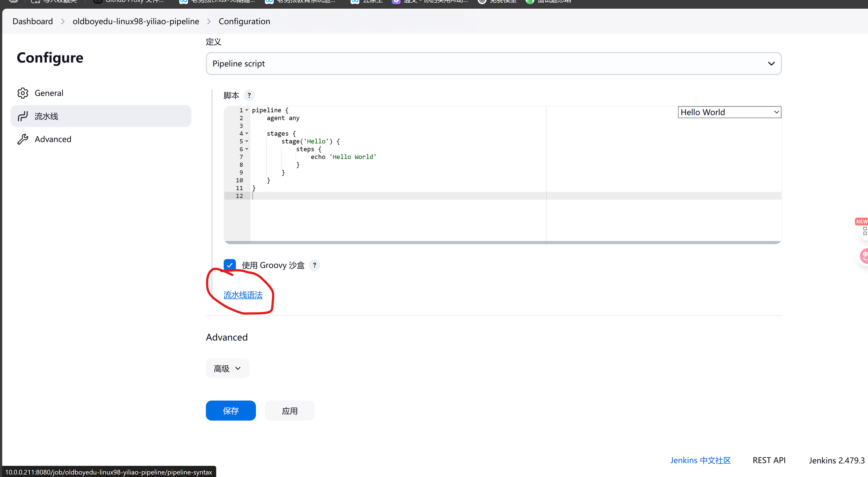The image size is (868, 477).
Task: Click the NEW grid widget at right edge
Action: pyautogui.click(x=864, y=231)
